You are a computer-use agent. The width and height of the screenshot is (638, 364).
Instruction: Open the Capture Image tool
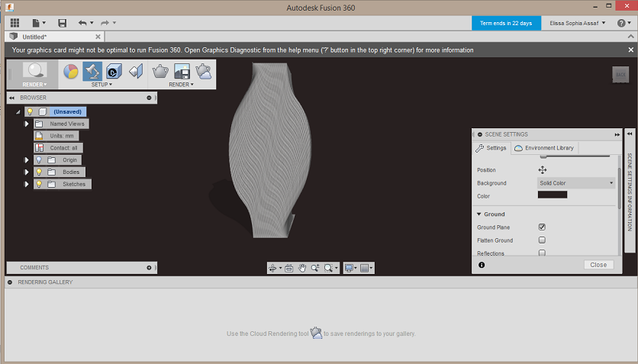pyautogui.click(x=182, y=72)
